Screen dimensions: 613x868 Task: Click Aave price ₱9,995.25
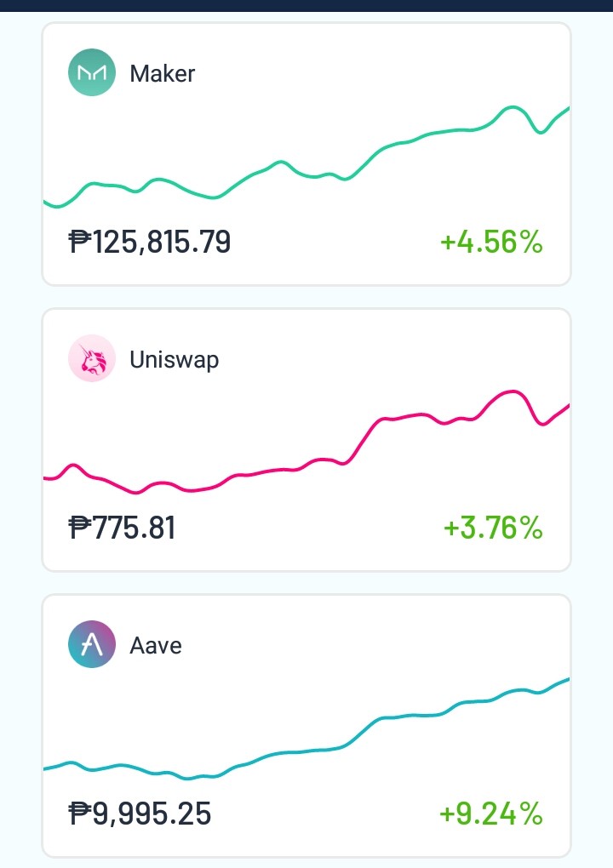(x=140, y=814)
